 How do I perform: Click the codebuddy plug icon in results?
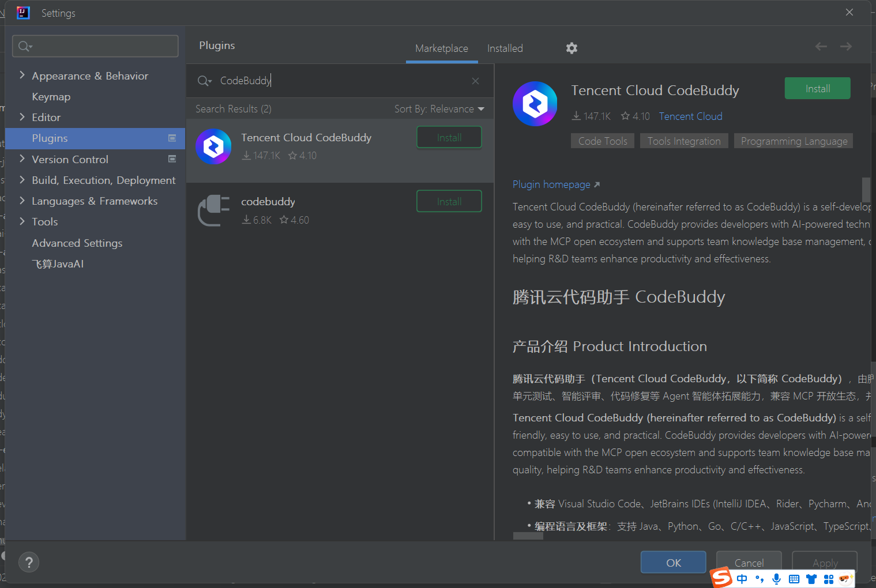tap(213, 210)
